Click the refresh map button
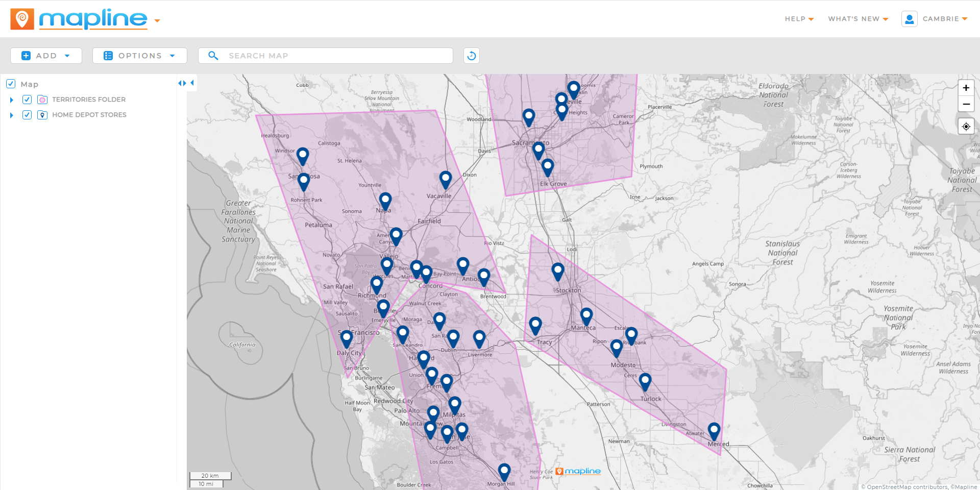980x490 pixels. click(472, 56)
